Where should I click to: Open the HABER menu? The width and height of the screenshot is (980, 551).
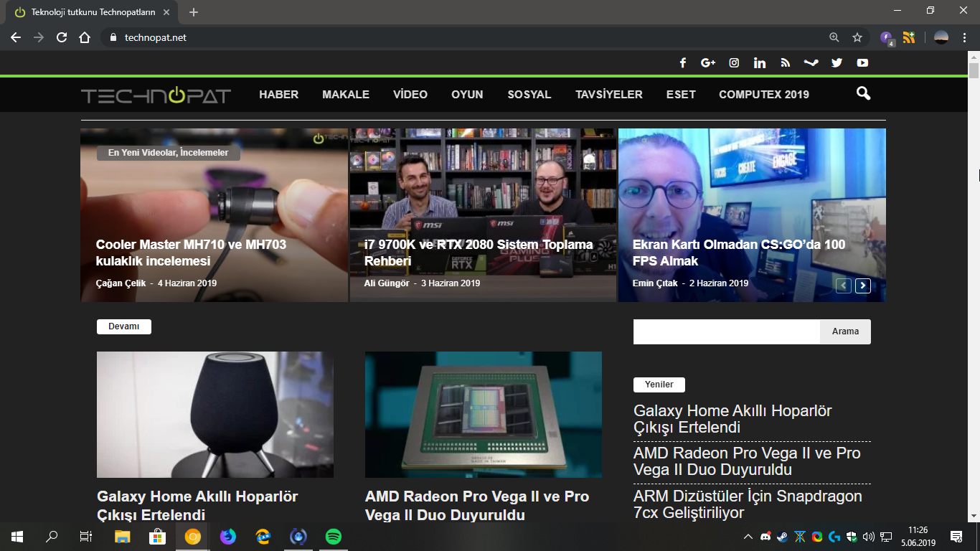pos(278,95)
